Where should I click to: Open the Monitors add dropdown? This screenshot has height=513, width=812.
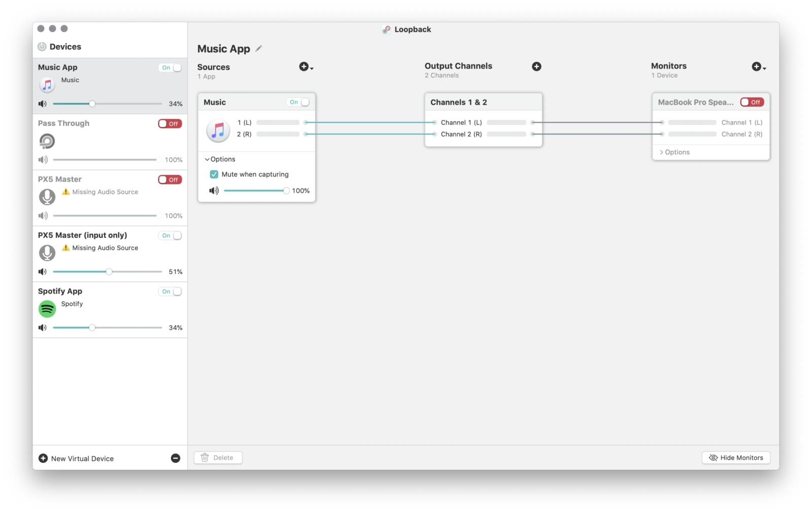[x=759, y=67]
